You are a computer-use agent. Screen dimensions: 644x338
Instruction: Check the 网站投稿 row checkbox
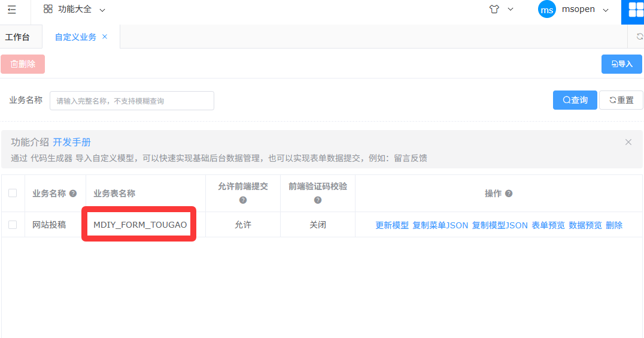click(13, 225)
